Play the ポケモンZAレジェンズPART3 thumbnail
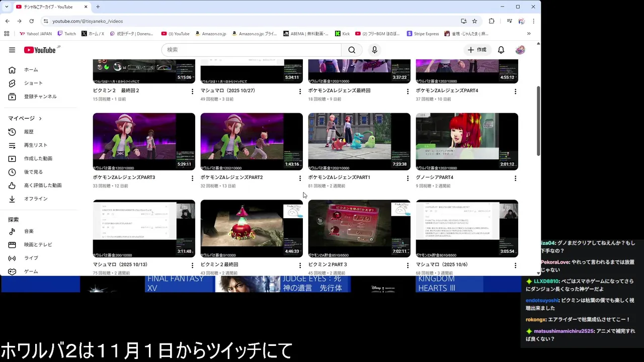 (144, 142)
